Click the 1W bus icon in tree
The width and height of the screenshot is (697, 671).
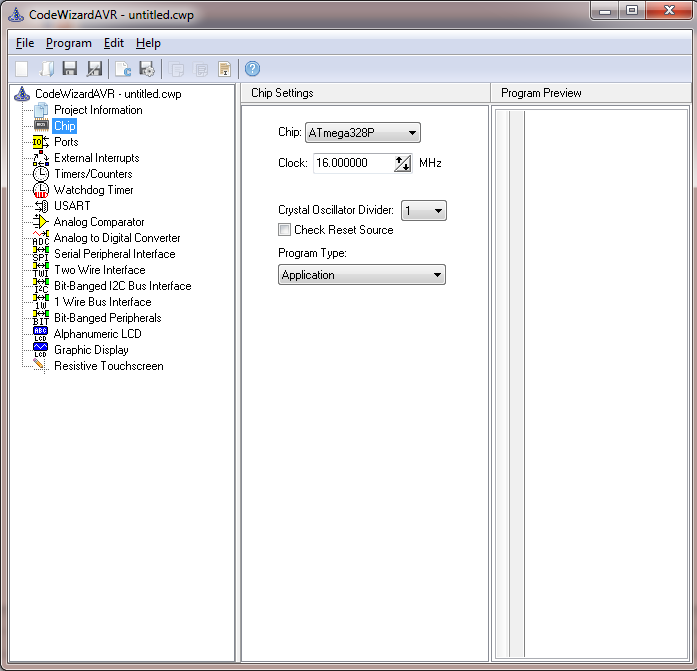point(41,302)
